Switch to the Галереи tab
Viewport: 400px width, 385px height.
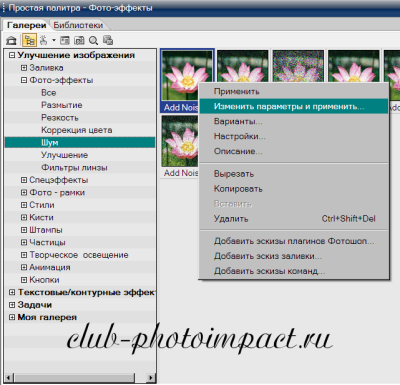point(26,25)
